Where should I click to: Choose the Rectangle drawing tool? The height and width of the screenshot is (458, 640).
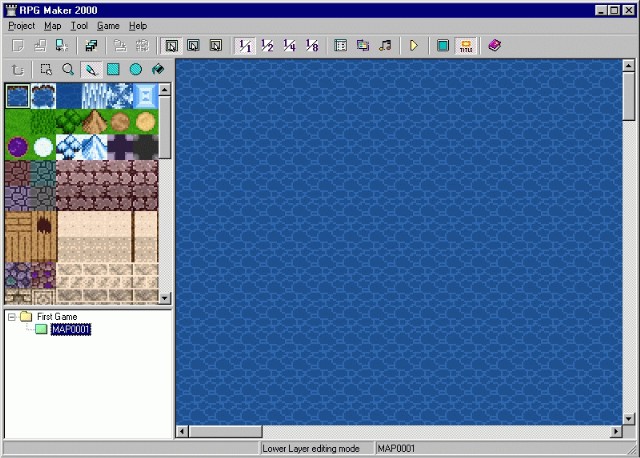point(113,70)
